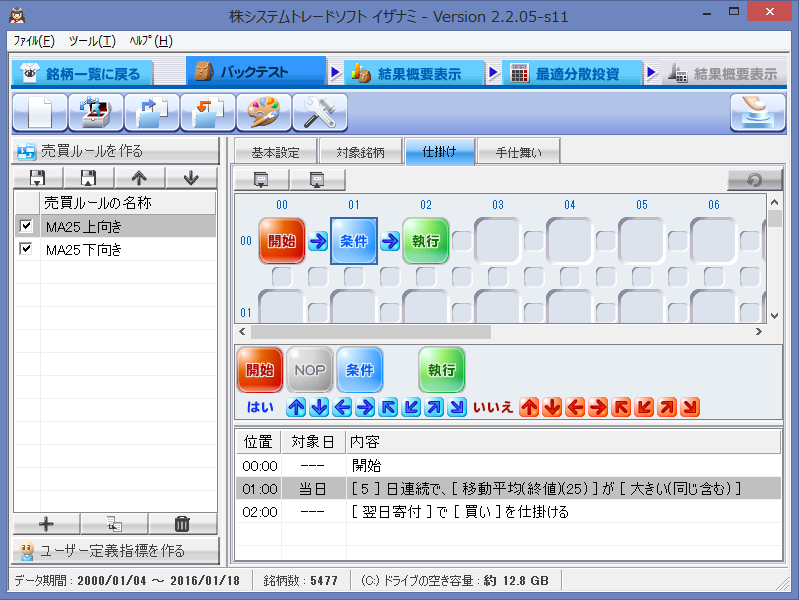799x600 pixels.
Task: Click the export folder icon with blue arrow
Action: (x=152, y=112)
